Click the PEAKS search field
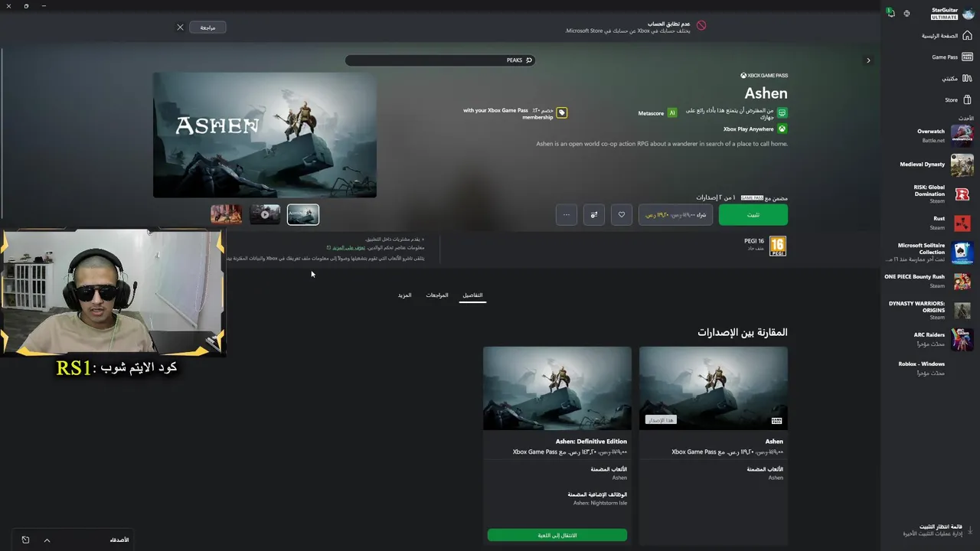The image size is (980, 551). click(x=439, y=60)
